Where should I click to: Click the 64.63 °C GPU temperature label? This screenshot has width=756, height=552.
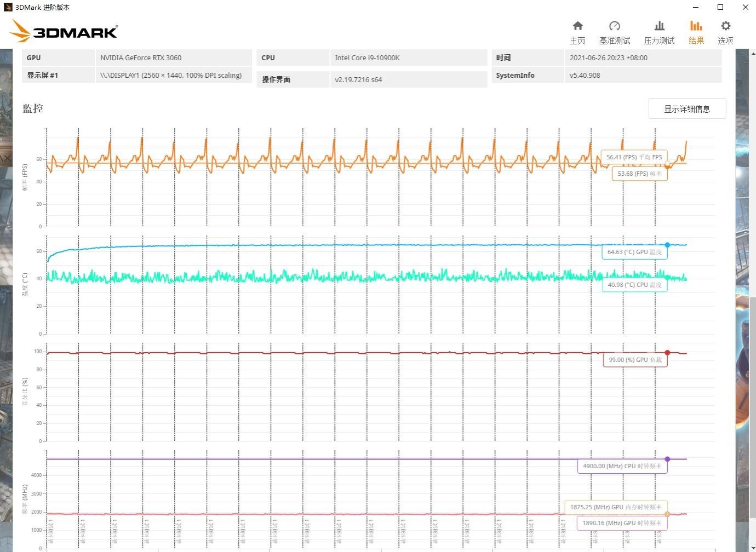[634, 252]
